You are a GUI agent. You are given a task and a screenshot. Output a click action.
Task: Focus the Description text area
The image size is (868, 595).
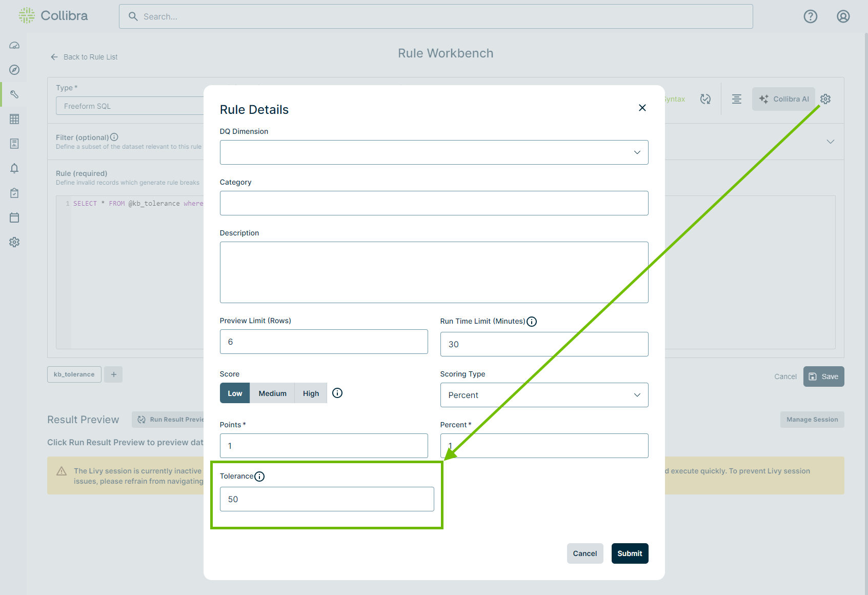434,272
